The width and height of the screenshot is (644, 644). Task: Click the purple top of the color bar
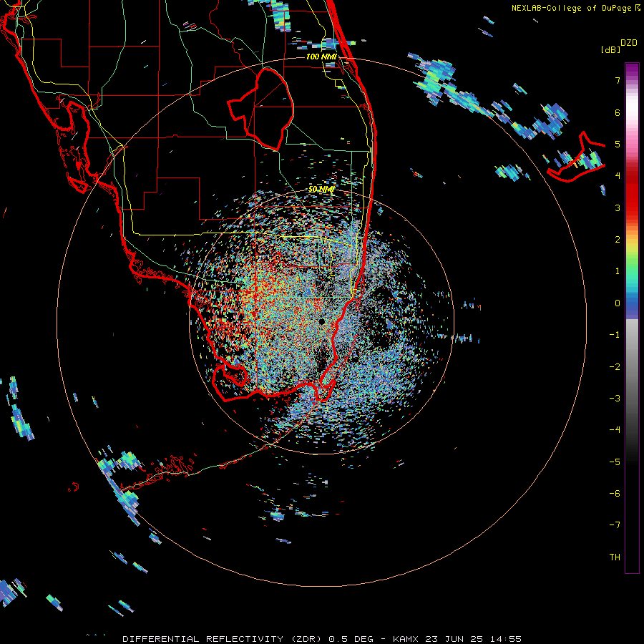tap(632, 70)
